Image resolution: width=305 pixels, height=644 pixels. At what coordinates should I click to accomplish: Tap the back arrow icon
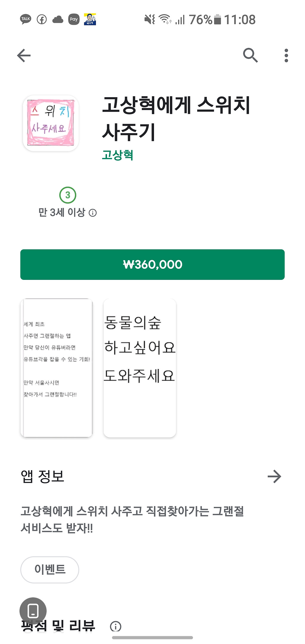click(24, 56)
